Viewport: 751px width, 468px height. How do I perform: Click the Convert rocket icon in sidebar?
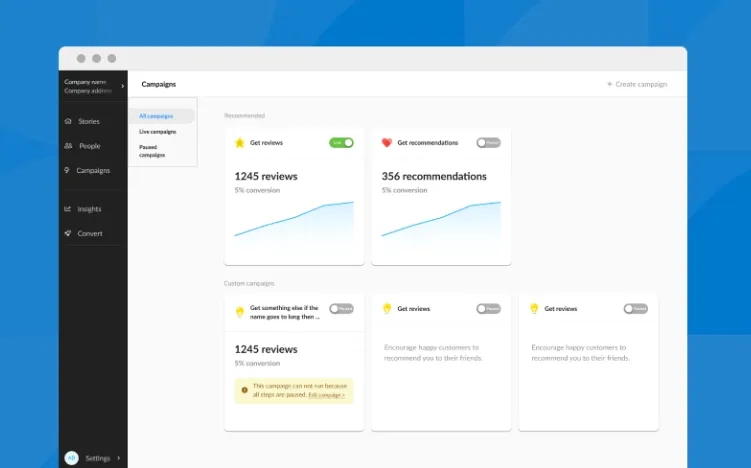point(68,233)
